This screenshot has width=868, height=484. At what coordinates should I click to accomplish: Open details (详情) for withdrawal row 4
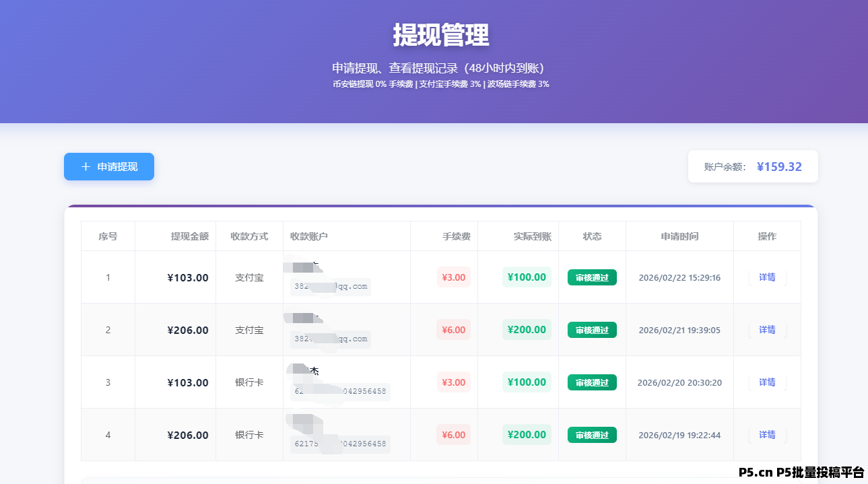[x=767, y=435]
